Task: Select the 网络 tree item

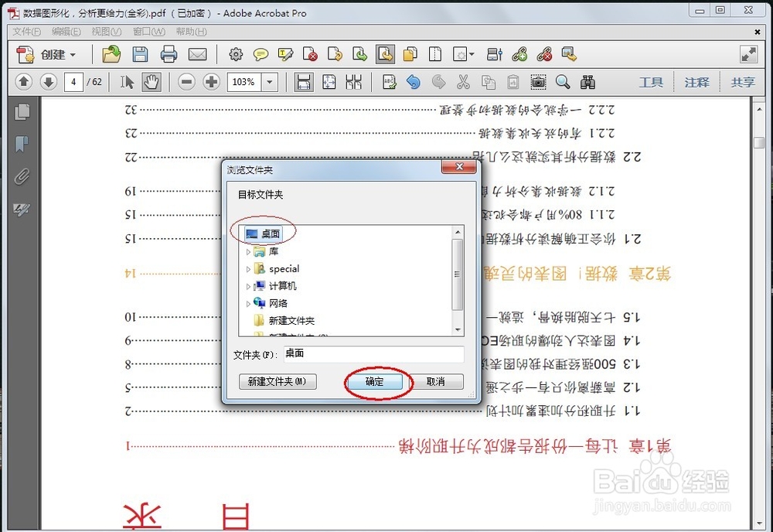Action: click(270, 304)
